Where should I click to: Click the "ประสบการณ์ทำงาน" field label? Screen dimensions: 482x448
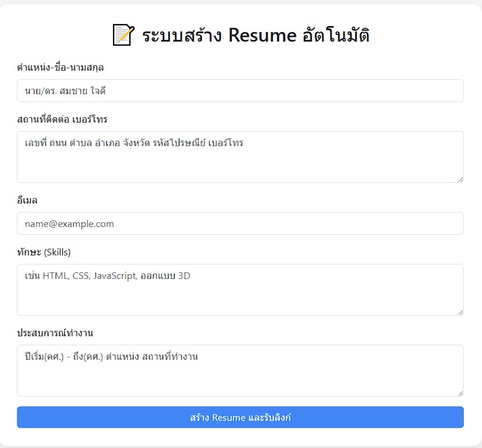click(x=55, y=333)
